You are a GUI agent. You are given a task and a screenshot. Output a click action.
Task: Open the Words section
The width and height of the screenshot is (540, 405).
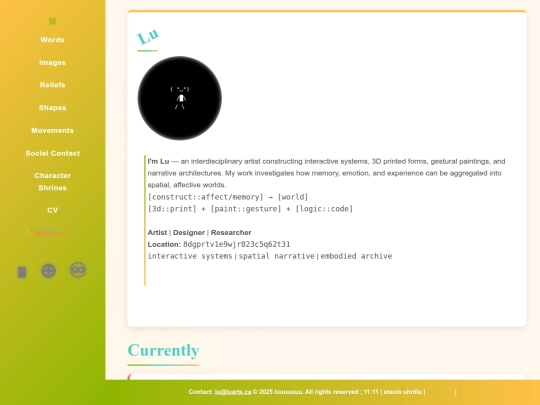click(x=52, y=40)
